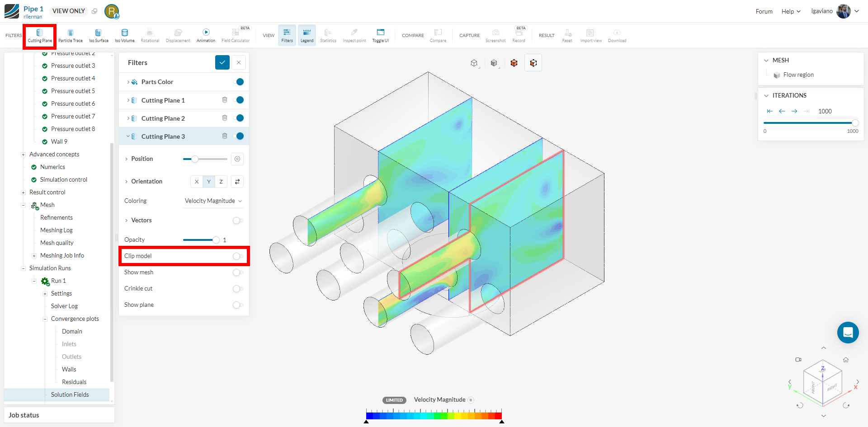Jump to first iteration

coord(770,111)
